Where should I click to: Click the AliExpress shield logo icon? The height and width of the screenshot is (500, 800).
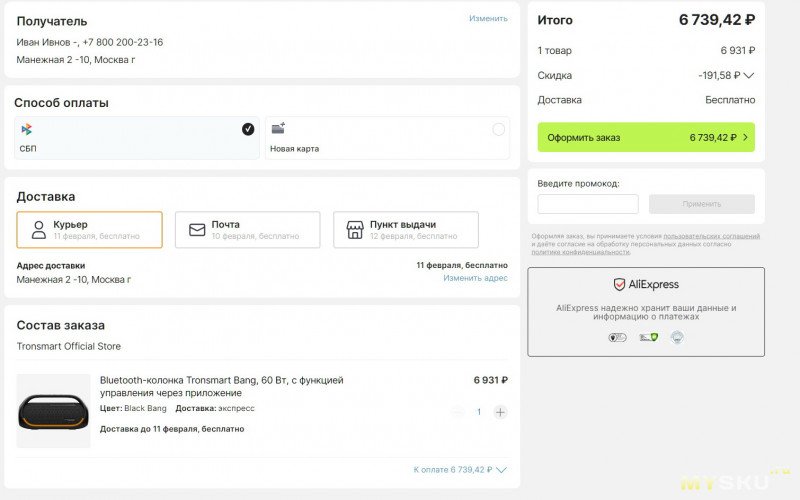(x=619, y=285)
